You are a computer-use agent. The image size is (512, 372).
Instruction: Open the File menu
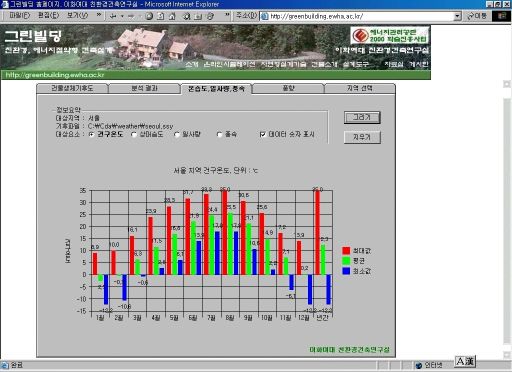pos(19,15)
